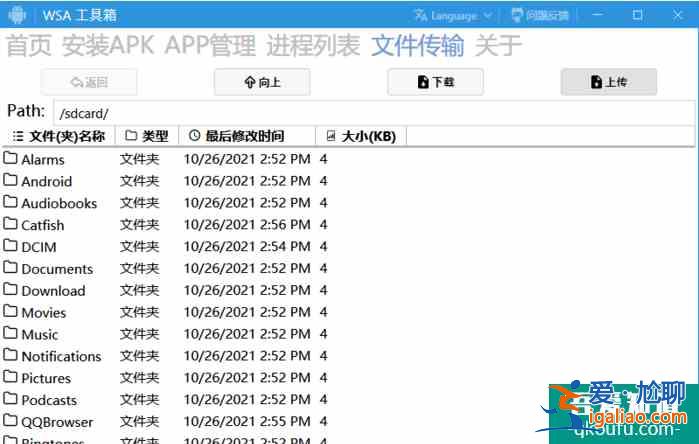Select the 进程列表 tab

[x=313, y=45]
